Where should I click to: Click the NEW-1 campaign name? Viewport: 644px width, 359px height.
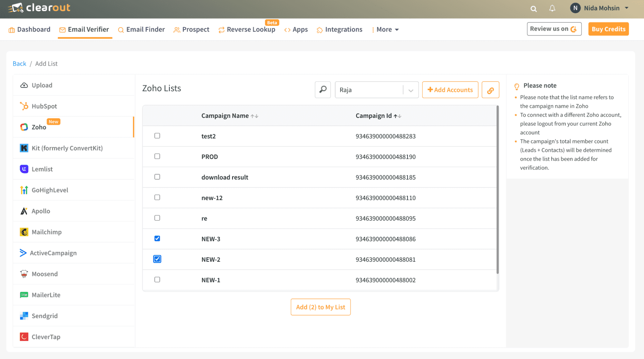click(x=211, y=280)
